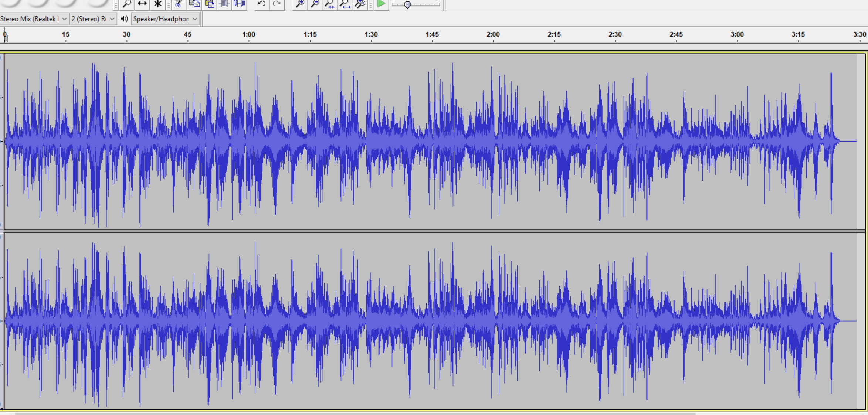This screenshot has height=415, width=868.
Task: Cut selection with scissors icon
Action: point(179,4)
